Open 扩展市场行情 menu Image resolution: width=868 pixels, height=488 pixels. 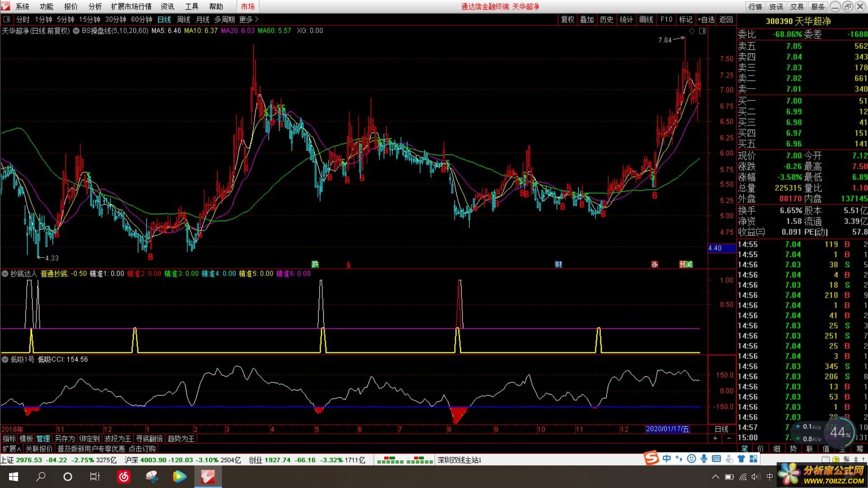[131, 6]
